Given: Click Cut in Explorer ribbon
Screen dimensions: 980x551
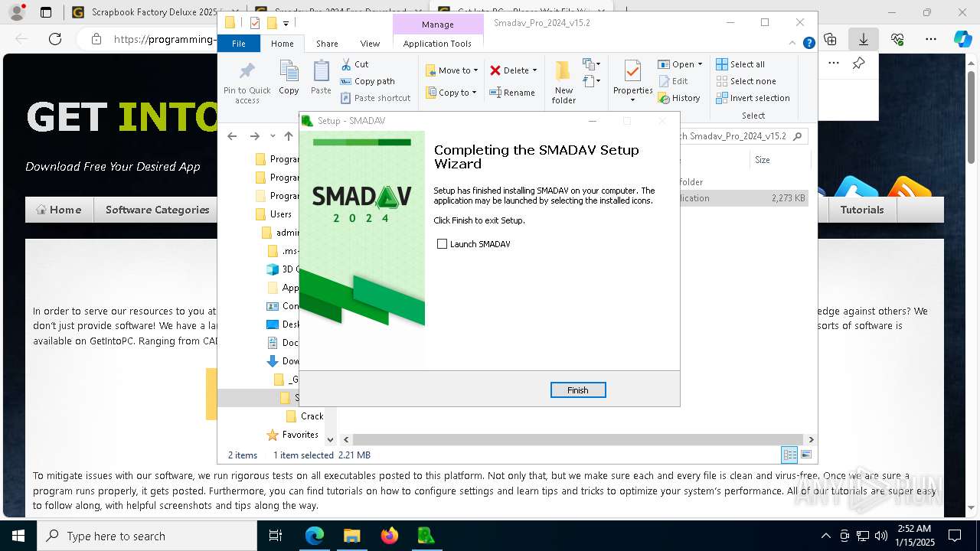Looking at the screenshot, I should (354, 64).
